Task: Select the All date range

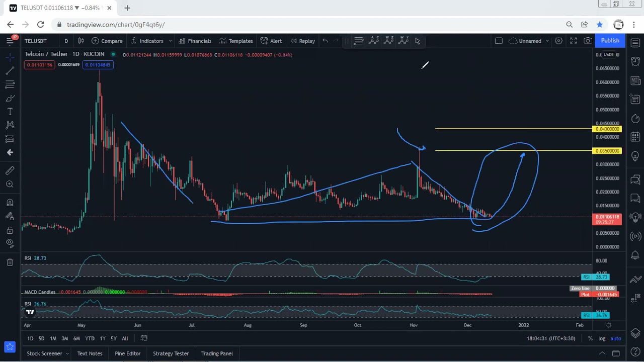Action: click(x=125, y=338)
